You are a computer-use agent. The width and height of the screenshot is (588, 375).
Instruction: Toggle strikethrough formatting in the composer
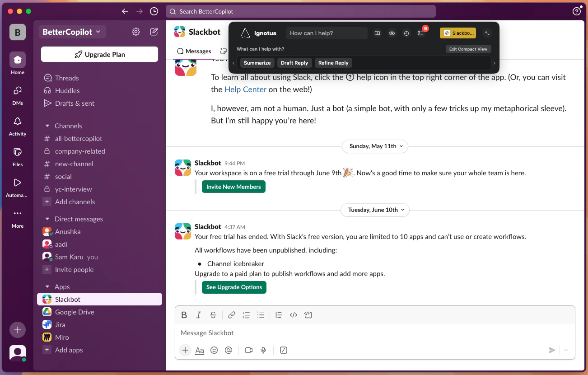(213, 315)
